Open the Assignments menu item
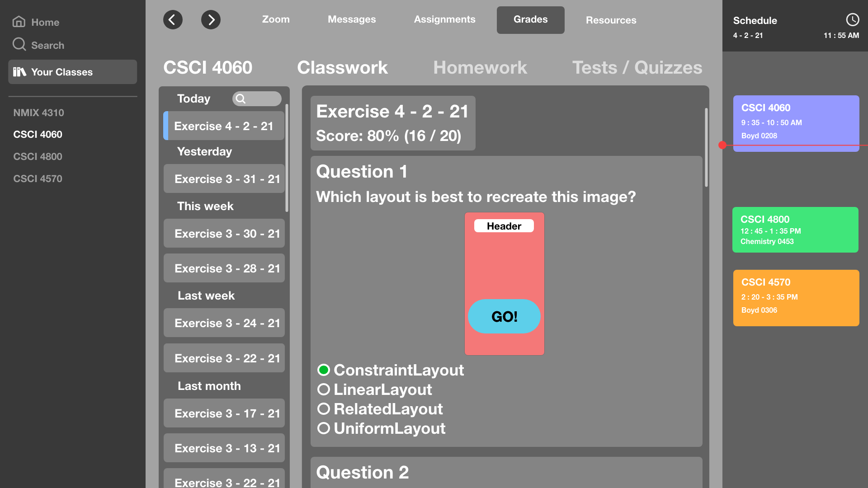This screenshot has width=868, height=488. [444, 19]
